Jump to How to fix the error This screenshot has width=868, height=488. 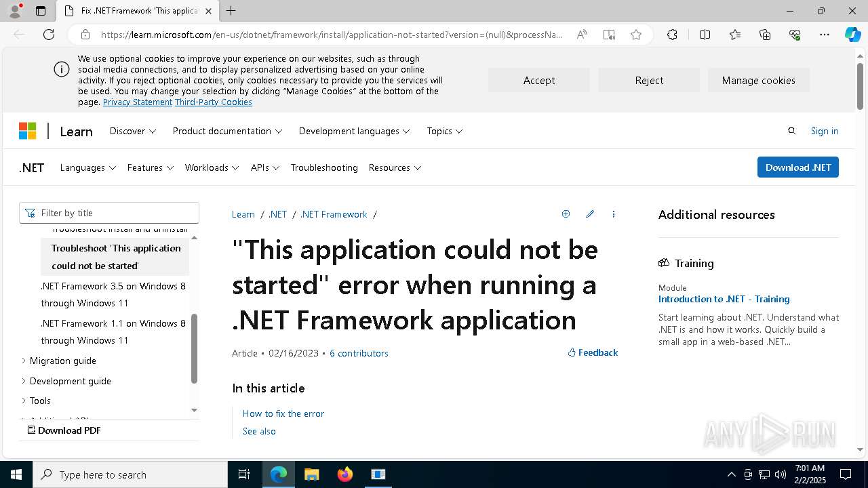coord(283,413)
